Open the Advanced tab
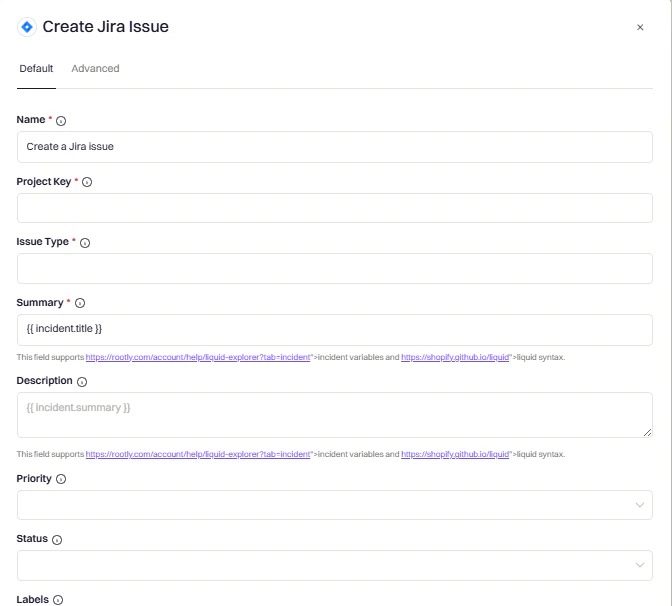The height and width of the screenshot is (606, 672). point(95,69)
